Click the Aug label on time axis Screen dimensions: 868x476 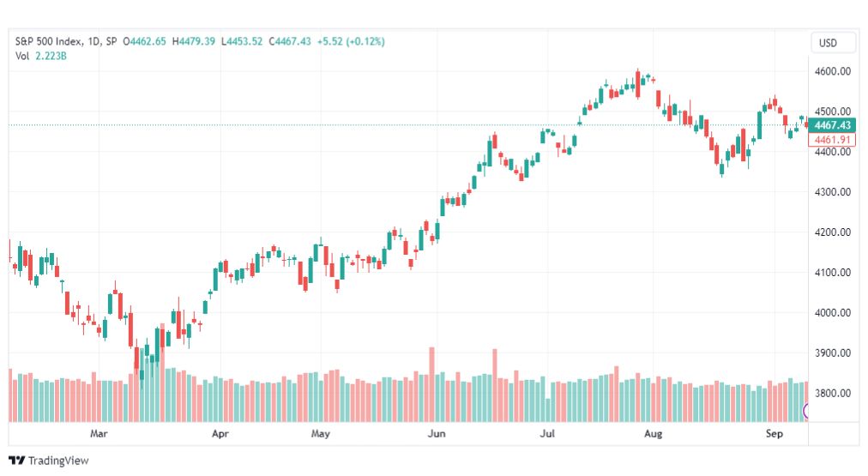[654, 433]
